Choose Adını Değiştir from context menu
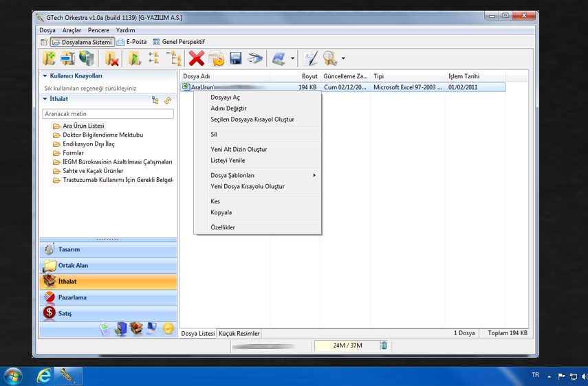588x386 pixels. point(228,109)
